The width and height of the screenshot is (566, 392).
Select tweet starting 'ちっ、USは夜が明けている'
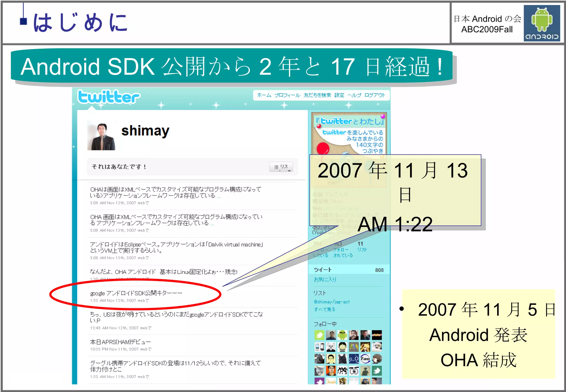(176, 317)
